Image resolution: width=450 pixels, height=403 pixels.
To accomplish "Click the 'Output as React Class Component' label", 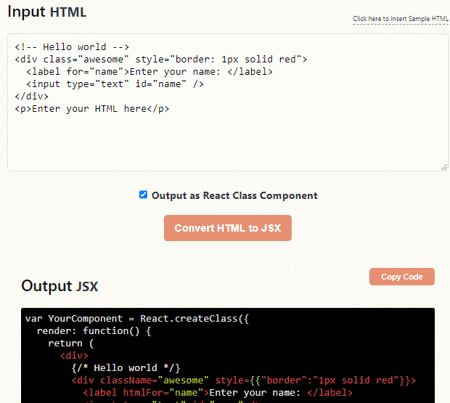I will (234, 196).
